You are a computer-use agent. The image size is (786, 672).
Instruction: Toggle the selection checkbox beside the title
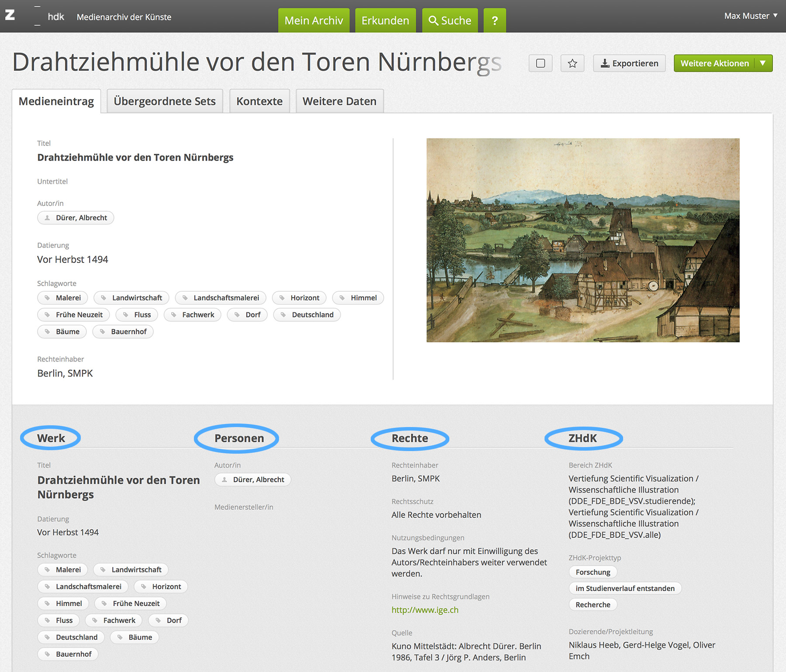pyautogui.click(x=540, y=63)
